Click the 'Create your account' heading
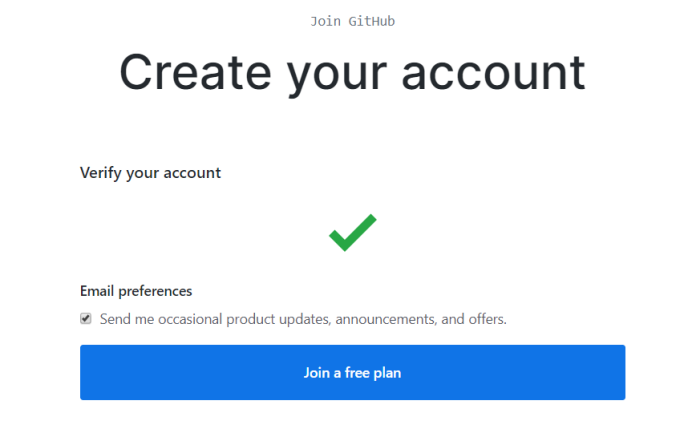 (x=352, y=73)
